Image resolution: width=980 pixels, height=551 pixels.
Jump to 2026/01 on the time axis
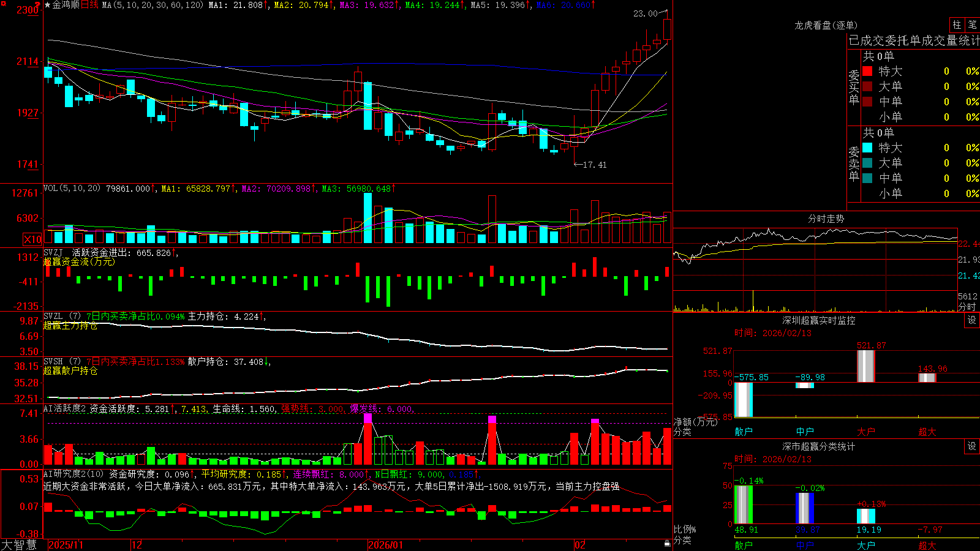click(x=386, y=545)
